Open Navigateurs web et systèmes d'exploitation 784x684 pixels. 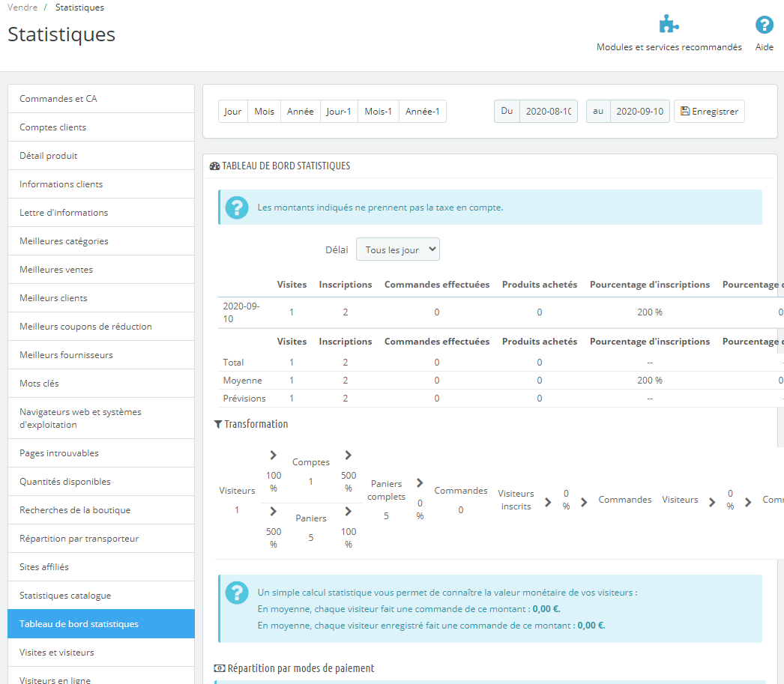pyautogui.click(x=101, y=418)
